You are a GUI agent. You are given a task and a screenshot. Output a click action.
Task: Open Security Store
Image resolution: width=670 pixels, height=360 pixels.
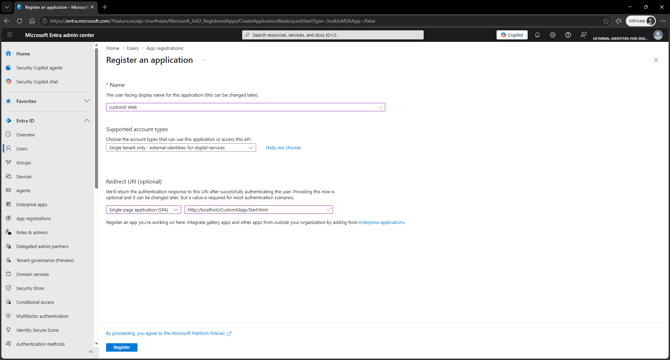(x=30, y=288)
